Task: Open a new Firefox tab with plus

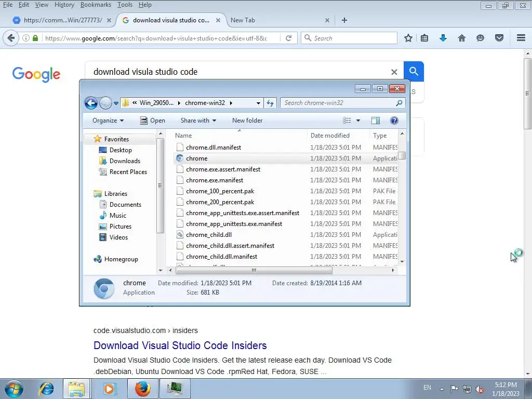Action: (x=344, y=20)
